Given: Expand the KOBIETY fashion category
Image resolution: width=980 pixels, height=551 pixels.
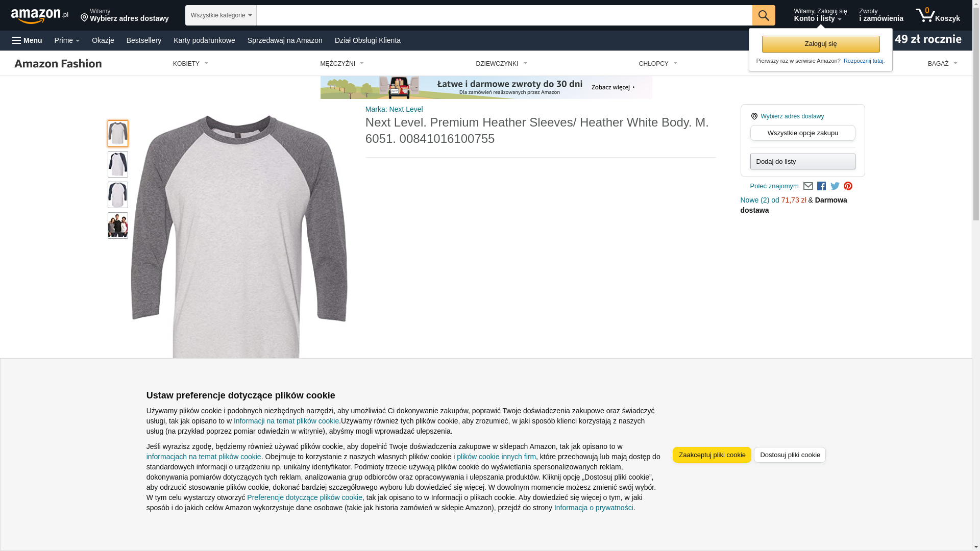Looking at the screenshot, I should coord(190,64).
